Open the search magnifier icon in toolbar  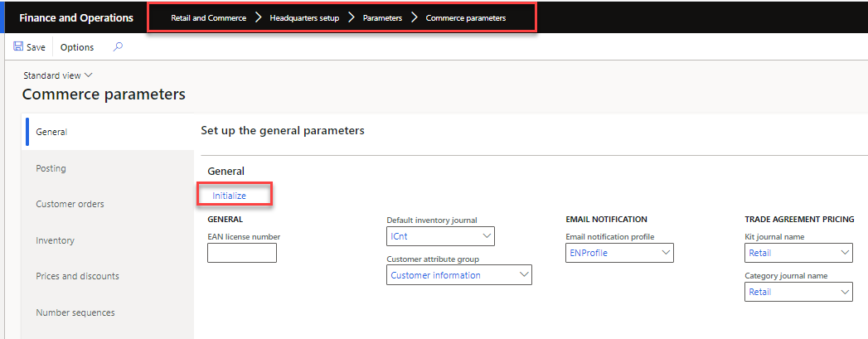click(x=118, y=47)
